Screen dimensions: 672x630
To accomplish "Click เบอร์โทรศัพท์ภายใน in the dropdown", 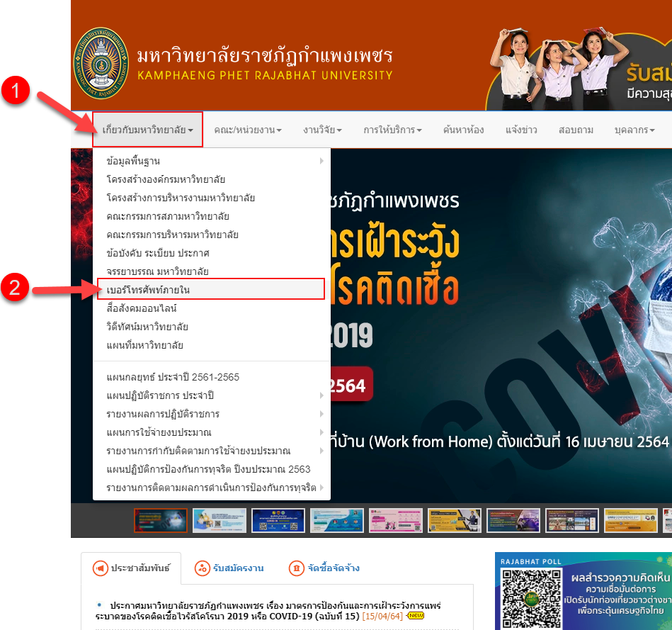I will click(211, 289).
